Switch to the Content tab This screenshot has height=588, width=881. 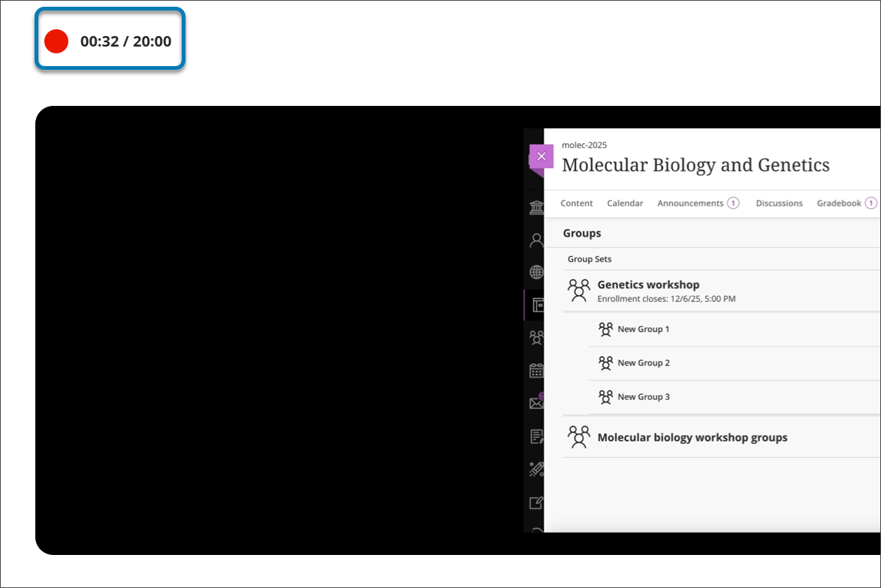pos(576,203)
